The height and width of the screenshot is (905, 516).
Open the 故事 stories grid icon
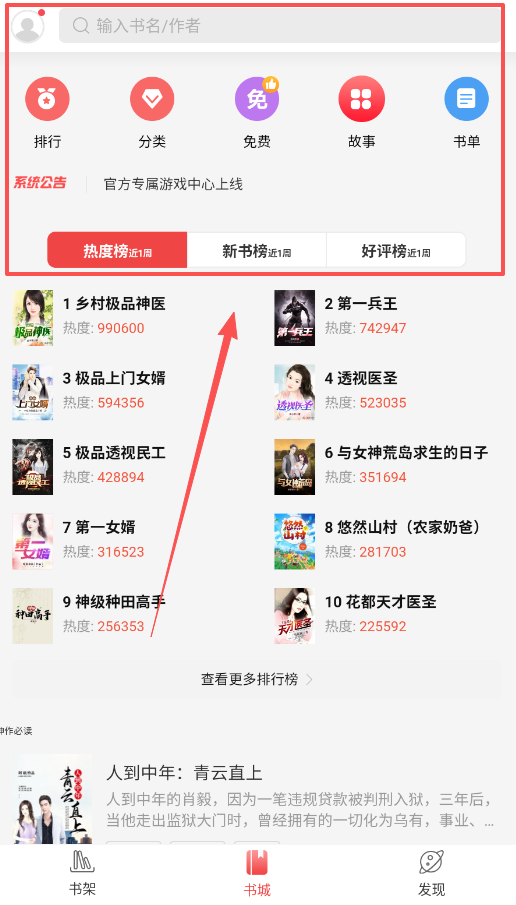[361, 99]
